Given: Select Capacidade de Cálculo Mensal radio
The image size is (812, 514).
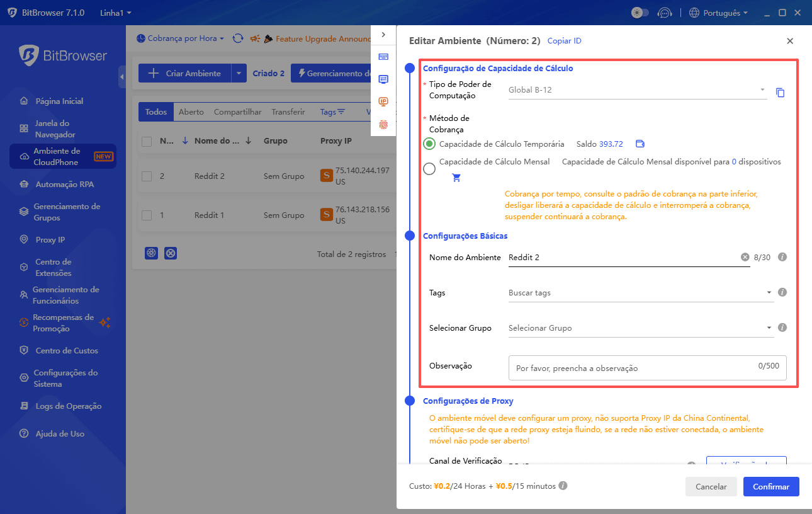Looking at the screenshot, I should coord(429,169).
